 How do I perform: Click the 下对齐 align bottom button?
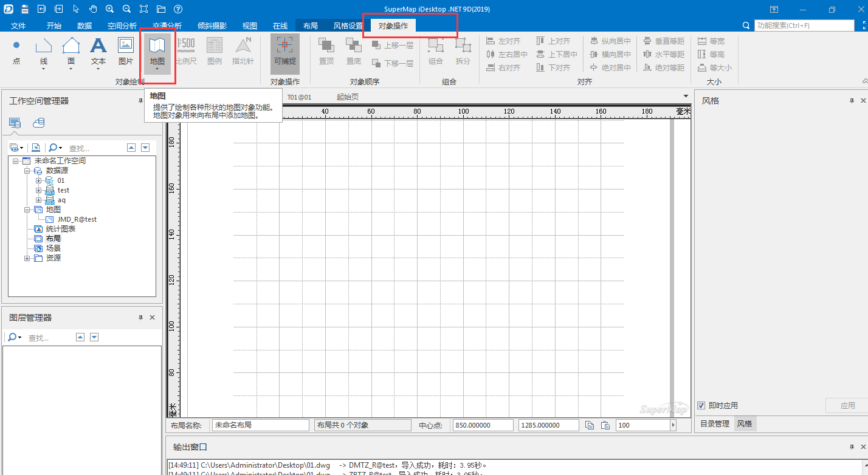point(554,67)
